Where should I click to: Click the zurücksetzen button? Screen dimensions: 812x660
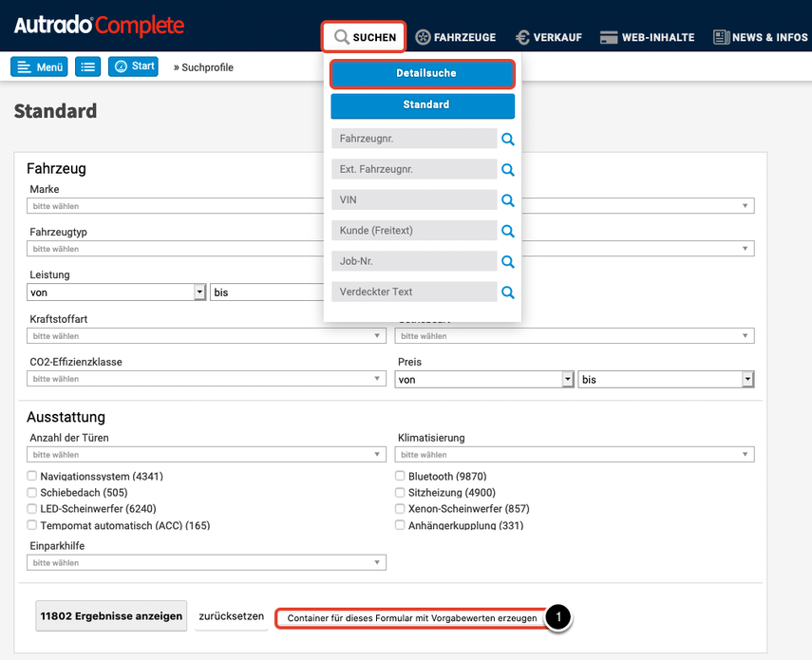coord(231,616)
